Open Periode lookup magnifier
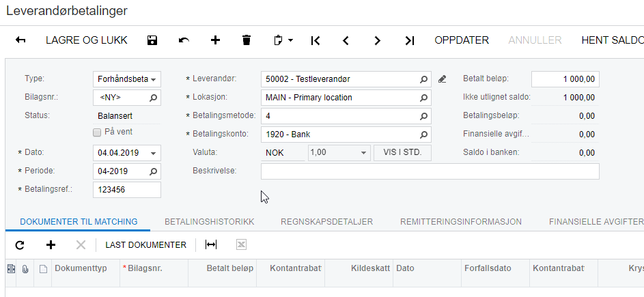The image size is (644, 297). click(153, 171)
